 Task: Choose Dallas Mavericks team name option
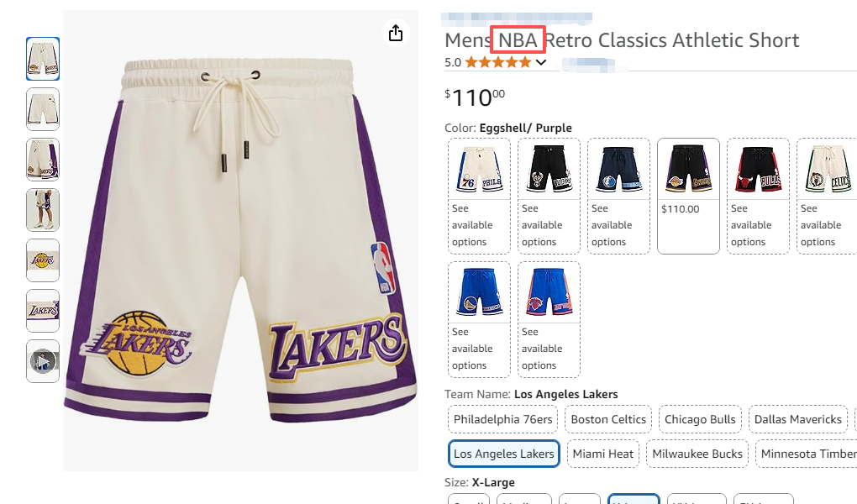(x=797, y=419)
